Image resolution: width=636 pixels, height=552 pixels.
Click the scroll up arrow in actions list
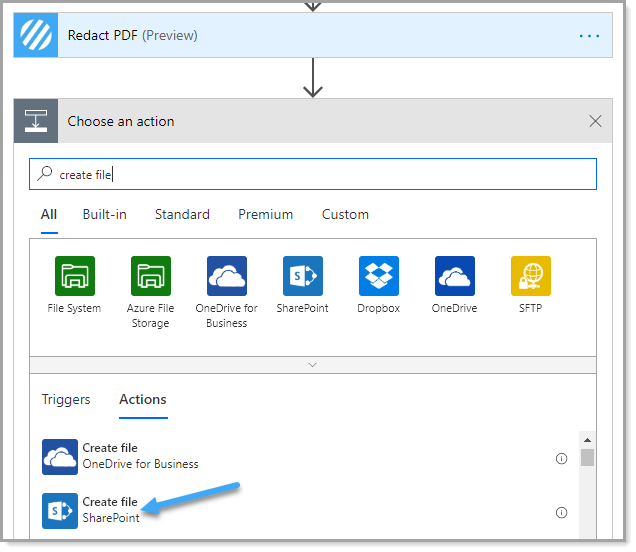click(x=587, y=440)
